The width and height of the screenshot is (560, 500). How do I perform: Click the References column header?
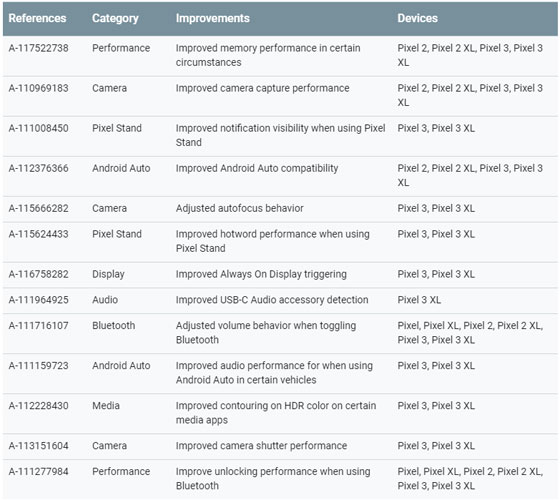pyautogui.click(x=38, y=18)
